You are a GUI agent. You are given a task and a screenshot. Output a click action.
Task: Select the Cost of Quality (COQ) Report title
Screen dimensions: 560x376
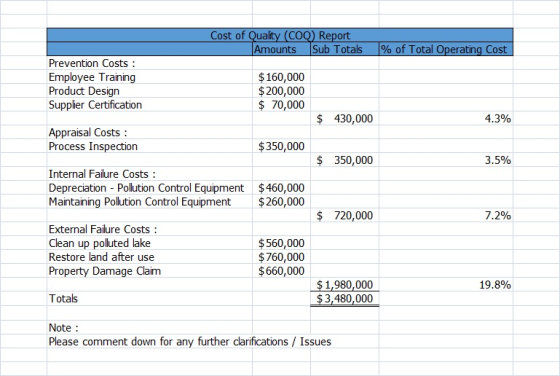click(x=280, y=35)
